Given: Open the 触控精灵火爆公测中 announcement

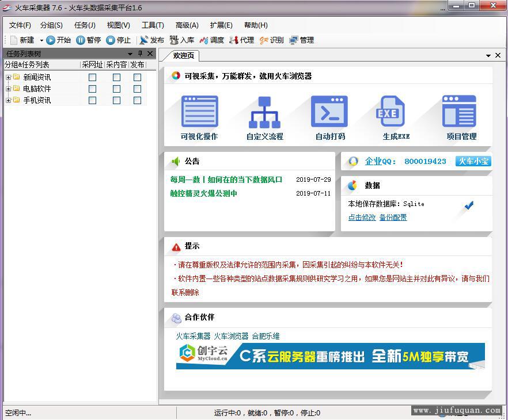Looking at the screenshot, I should coord(203,193).
